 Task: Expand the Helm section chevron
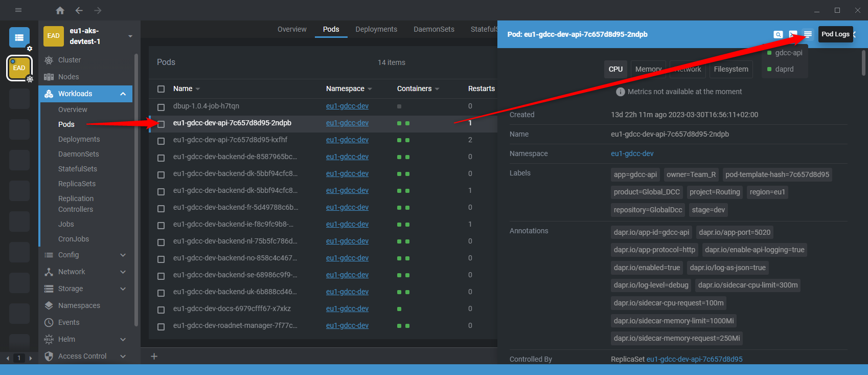point(123,339)
